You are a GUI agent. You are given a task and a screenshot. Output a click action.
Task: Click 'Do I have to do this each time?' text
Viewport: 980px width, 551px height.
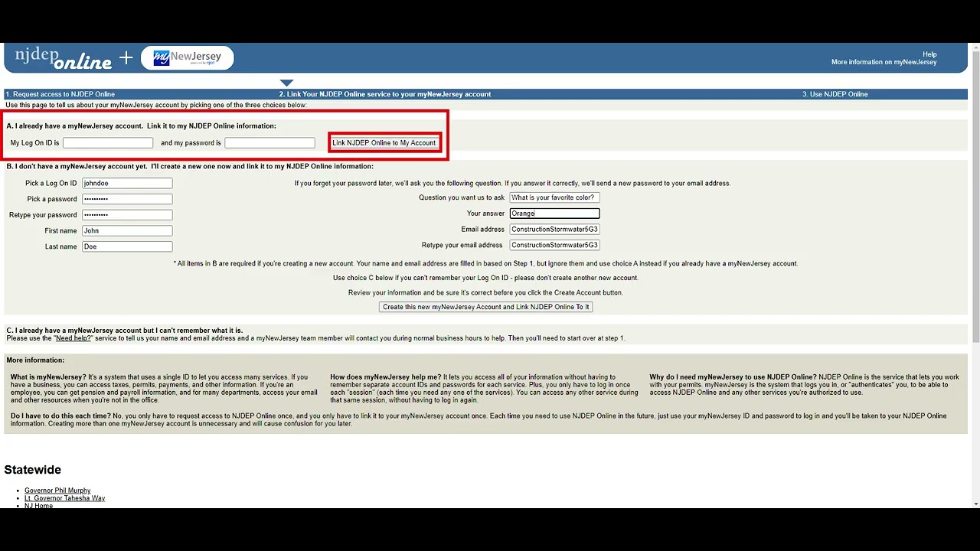tap(60, 416)
